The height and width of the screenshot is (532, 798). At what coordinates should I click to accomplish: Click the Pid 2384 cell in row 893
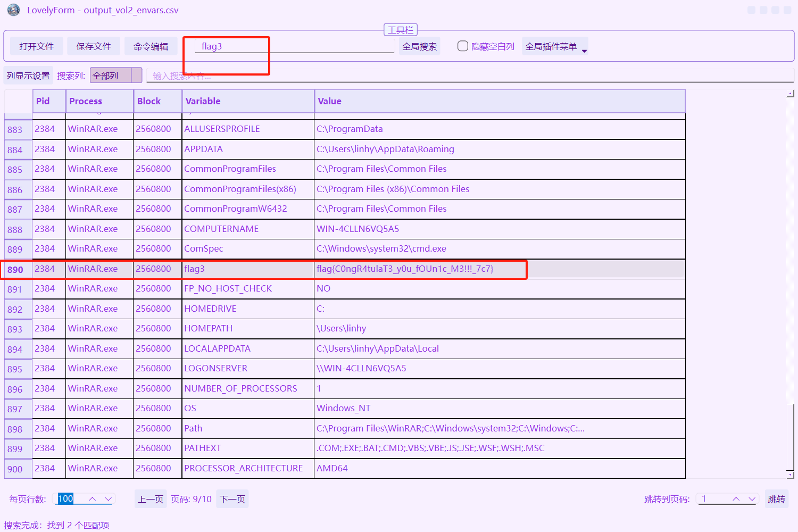[49, 329]
